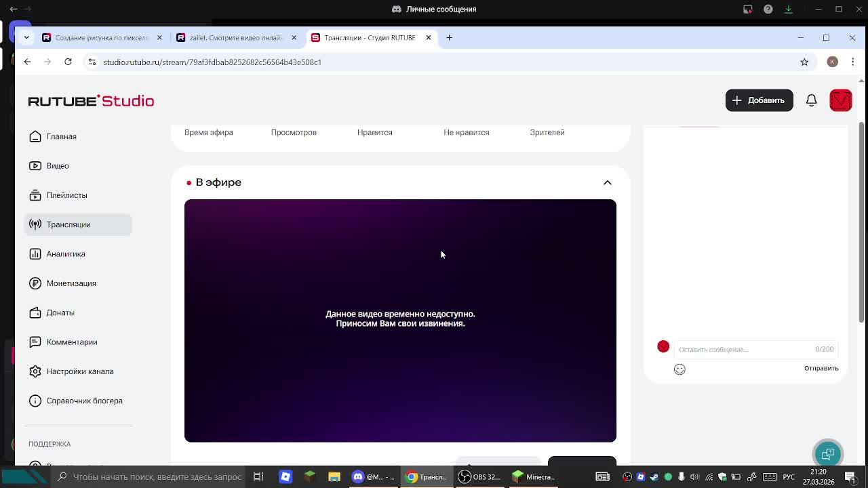Click the Настройки канала gear icon

(x=35, y=371)
